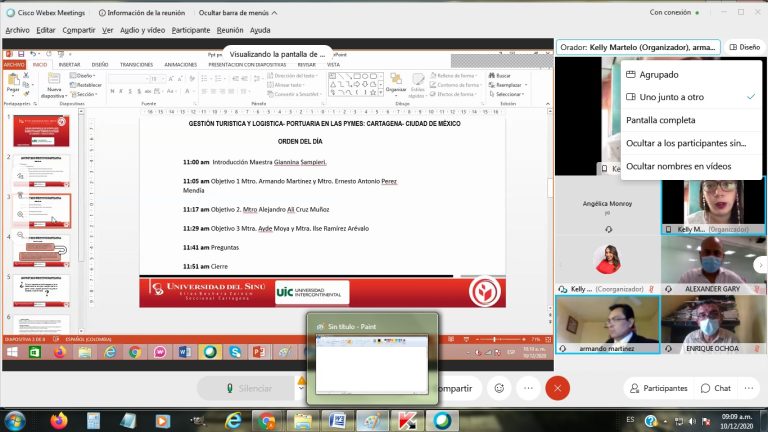Screen dimensions: 768x432
Task: Open the Diseño layout dropdown
Action: click(x=744, y=47)
